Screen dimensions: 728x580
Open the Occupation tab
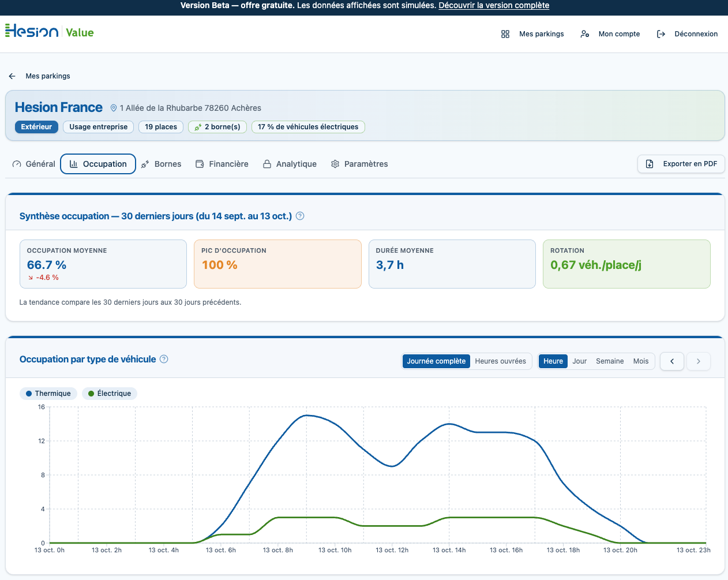click(x=98, y=164)
